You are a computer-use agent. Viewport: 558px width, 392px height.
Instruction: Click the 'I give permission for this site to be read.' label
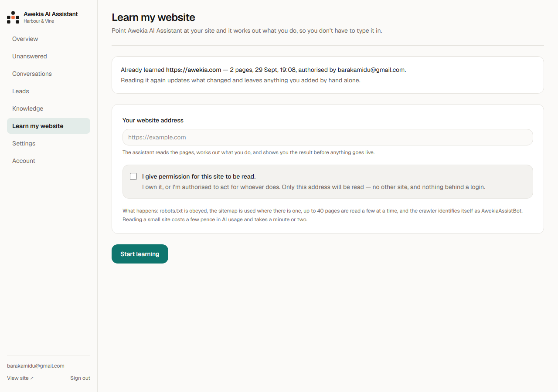(x=199, y=176)
